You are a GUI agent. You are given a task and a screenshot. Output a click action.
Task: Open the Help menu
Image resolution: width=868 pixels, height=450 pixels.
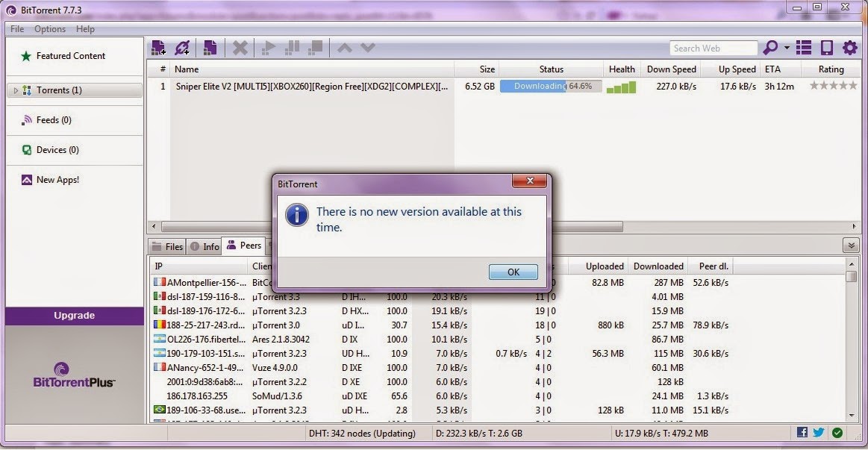(x=85, y=29)
